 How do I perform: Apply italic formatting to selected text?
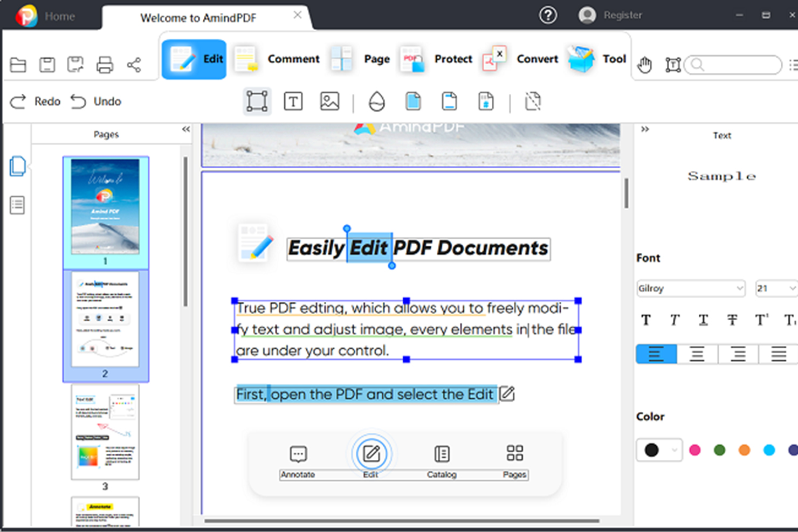pyautogui.click(x=674, y=320)
